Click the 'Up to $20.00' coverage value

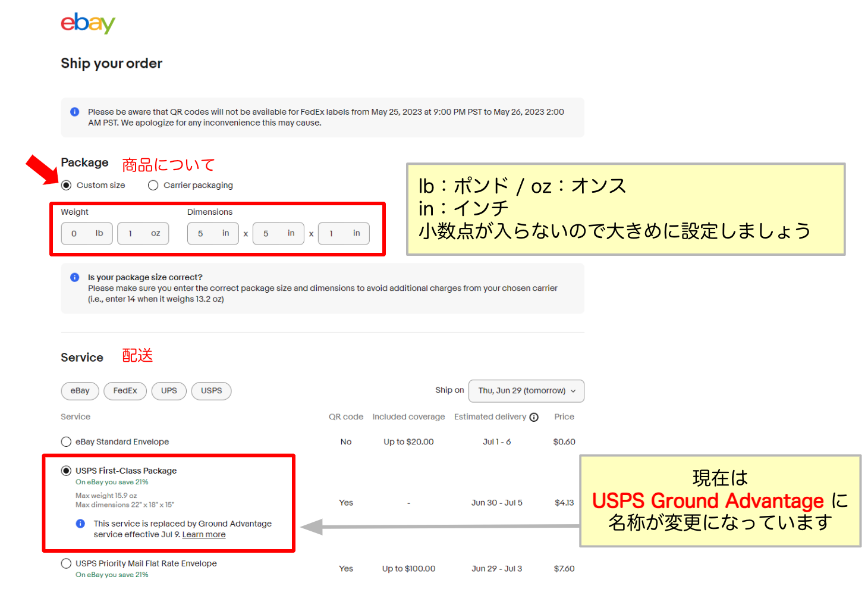pos(408,441)
